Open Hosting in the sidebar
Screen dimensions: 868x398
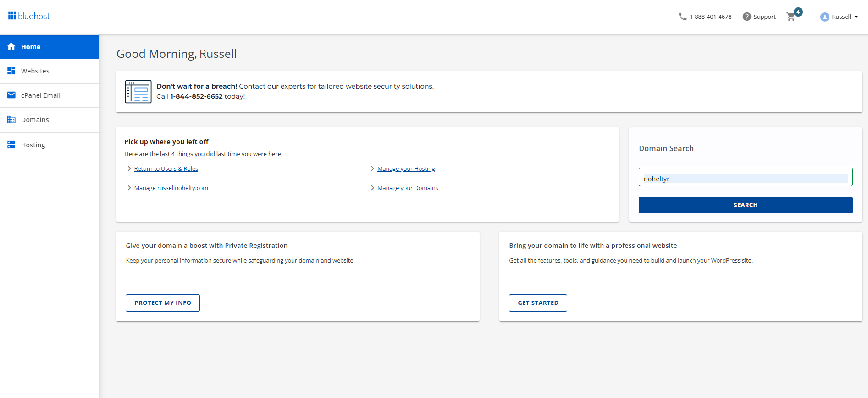50,145
